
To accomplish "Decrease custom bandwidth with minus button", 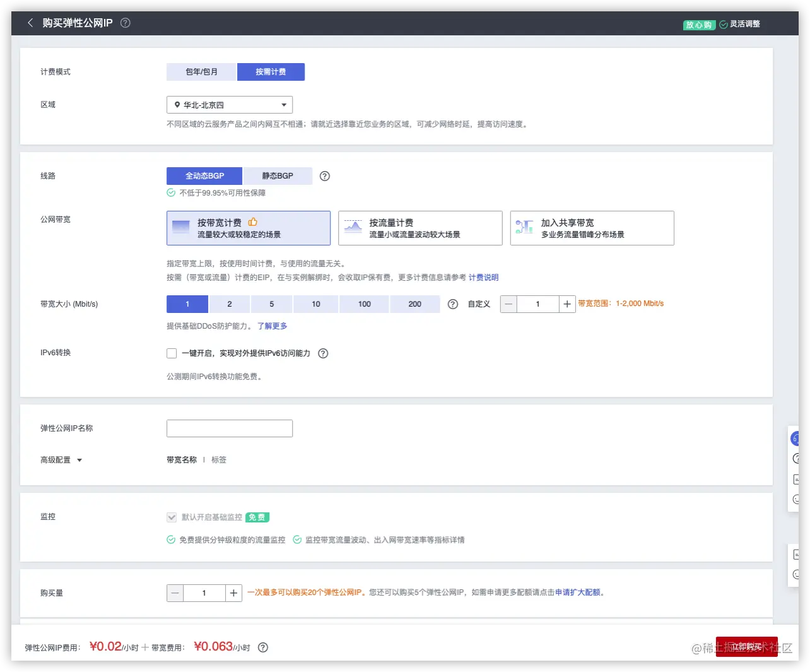I will [x=508, y=304].
